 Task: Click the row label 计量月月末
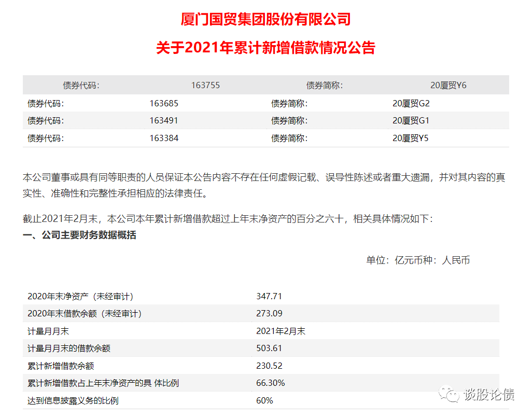click(x=48, y=331)
